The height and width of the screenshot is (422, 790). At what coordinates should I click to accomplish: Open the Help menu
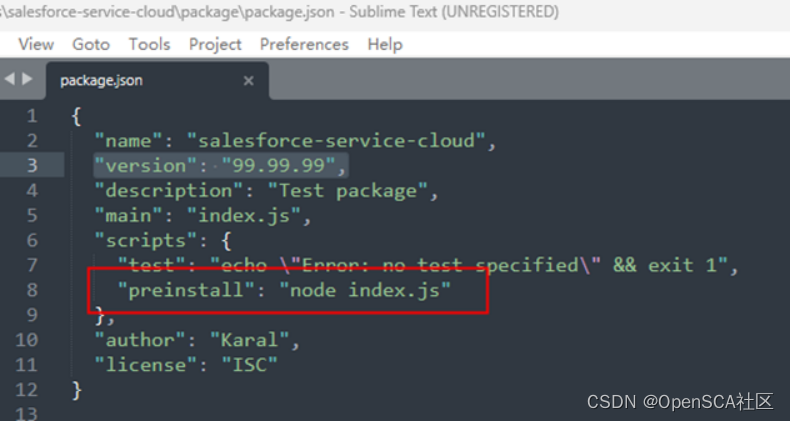(x=385, y=44)
